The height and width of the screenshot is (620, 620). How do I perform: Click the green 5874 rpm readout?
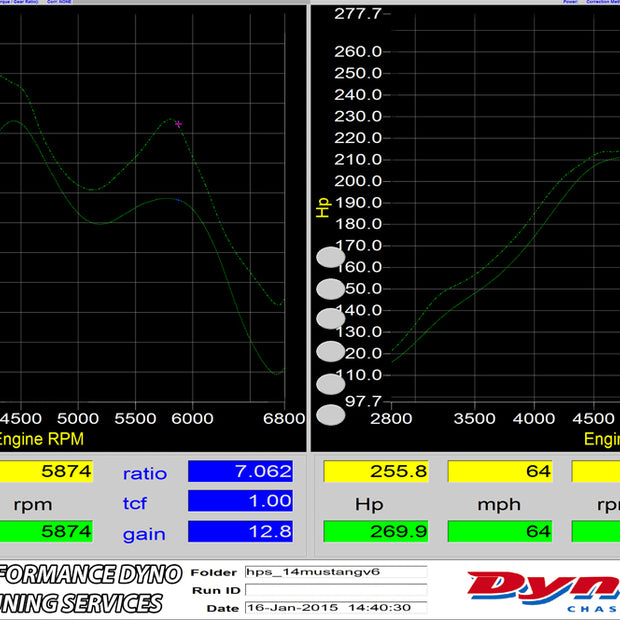(x=46, y=531)
